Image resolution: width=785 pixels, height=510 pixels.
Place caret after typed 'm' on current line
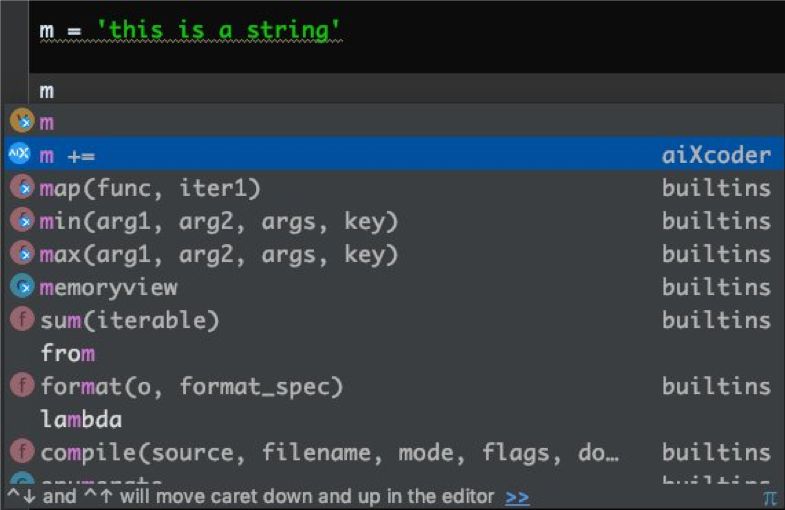click(x=55, y=91)
